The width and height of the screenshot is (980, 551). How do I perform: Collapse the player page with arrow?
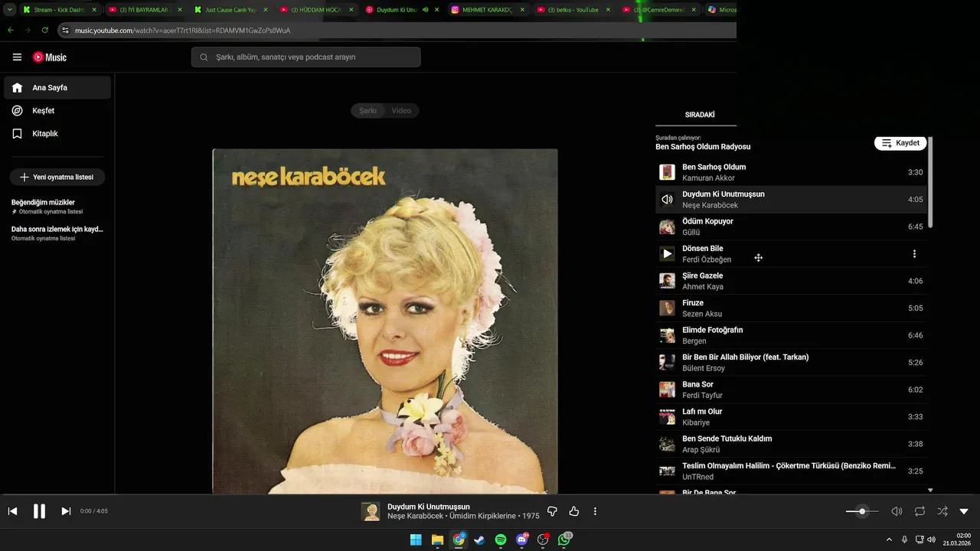click(x=964, y=511)
